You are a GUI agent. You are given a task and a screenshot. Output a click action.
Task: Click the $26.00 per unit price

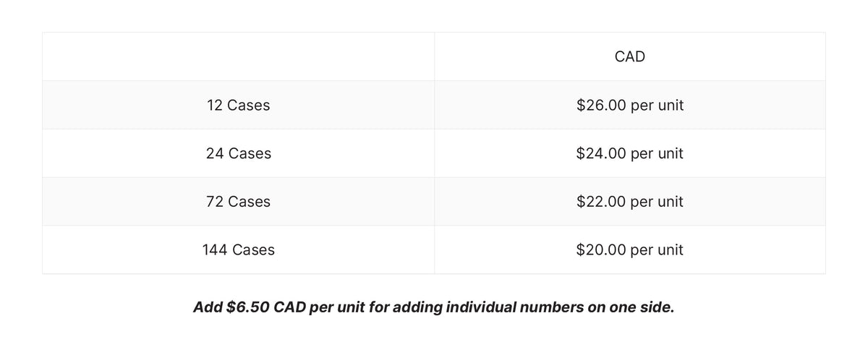[x=629, y=106]
